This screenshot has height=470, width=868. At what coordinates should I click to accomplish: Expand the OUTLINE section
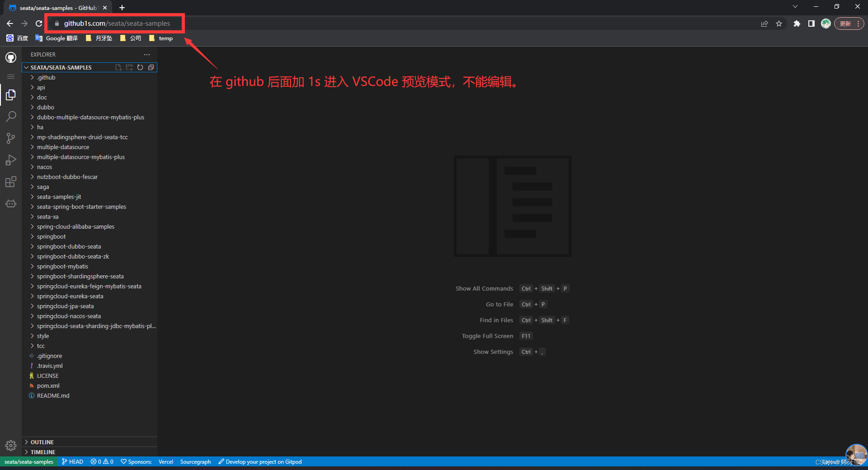90,442
